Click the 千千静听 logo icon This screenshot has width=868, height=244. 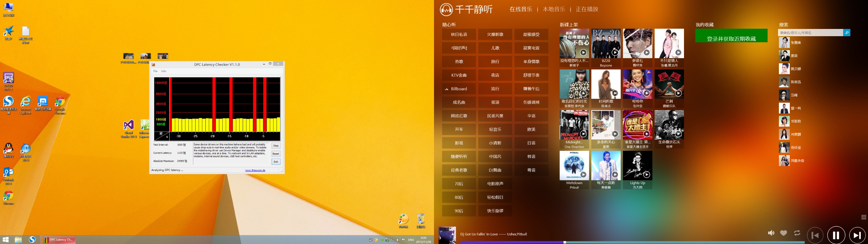tap(446, 10)
